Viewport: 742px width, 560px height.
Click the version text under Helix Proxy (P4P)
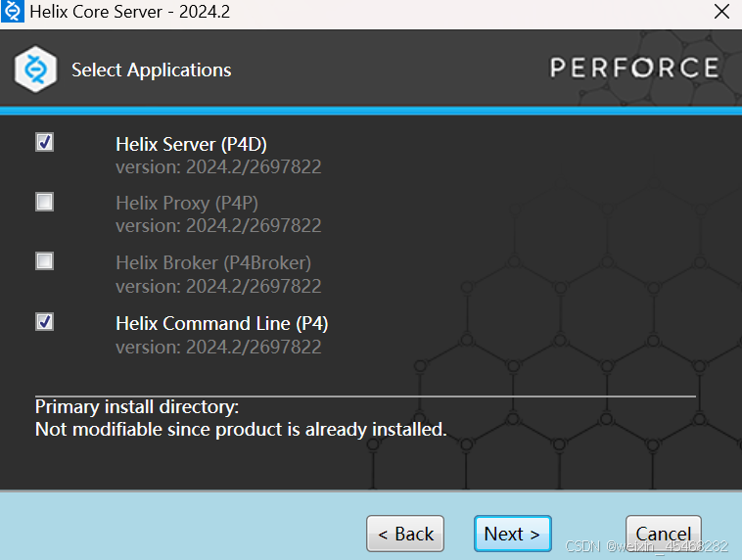point(218,226)
